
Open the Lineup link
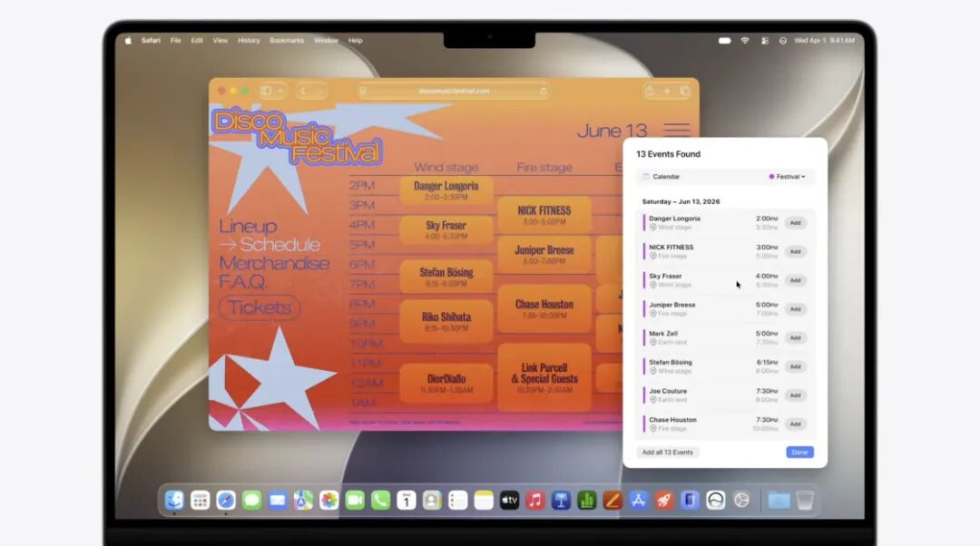[x=248, y=226]
